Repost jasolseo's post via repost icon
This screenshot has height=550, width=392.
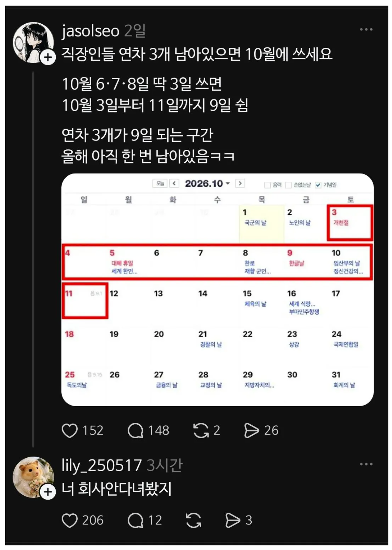201,431
